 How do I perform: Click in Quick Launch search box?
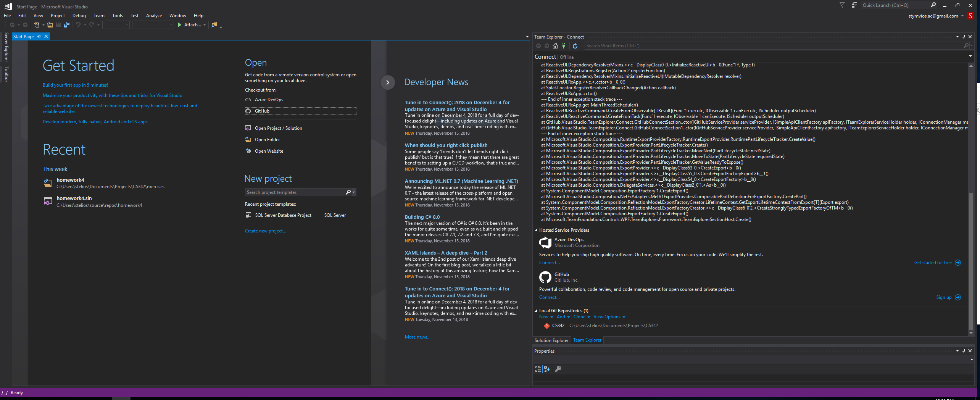coord(895,5)
